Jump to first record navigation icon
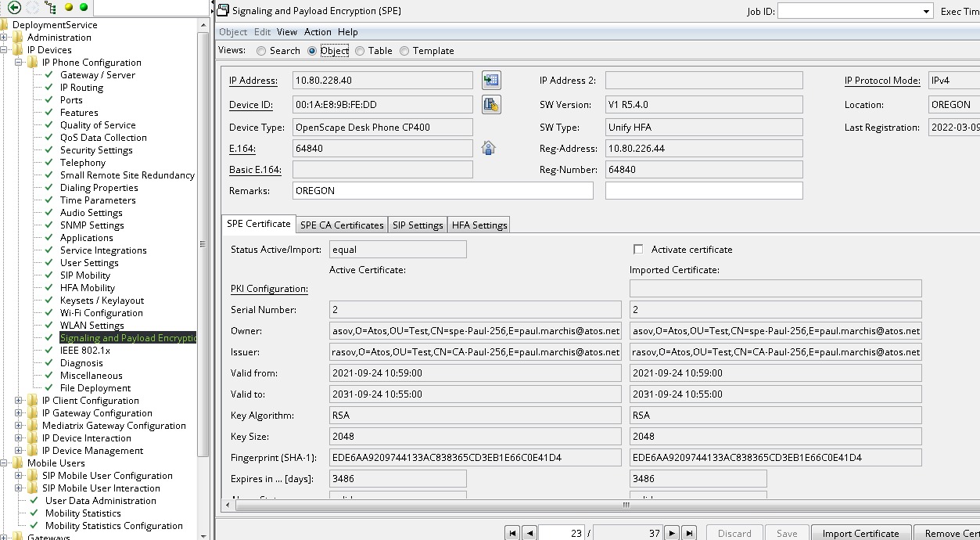This screenshot has width=980, height=540. 512,533
